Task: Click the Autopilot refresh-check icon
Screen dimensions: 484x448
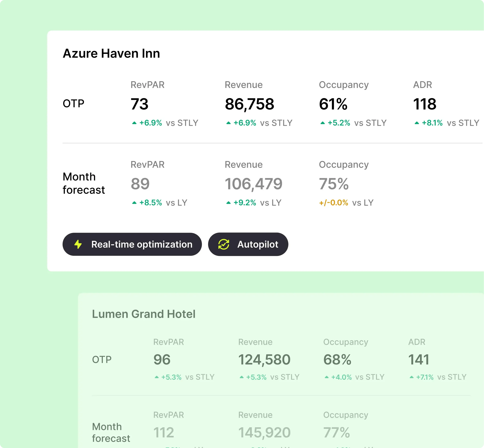Action: [224, 244]
